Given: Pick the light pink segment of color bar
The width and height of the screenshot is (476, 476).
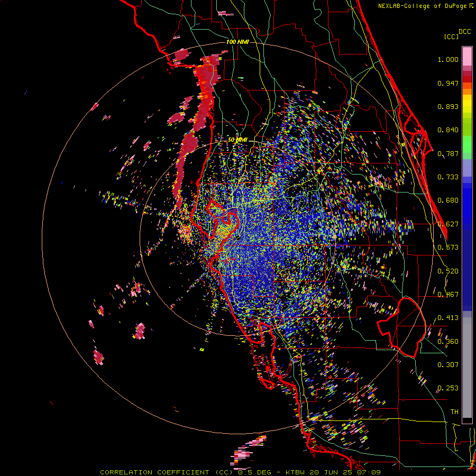Looking at the screenshot, I should [x=467, y=57].
